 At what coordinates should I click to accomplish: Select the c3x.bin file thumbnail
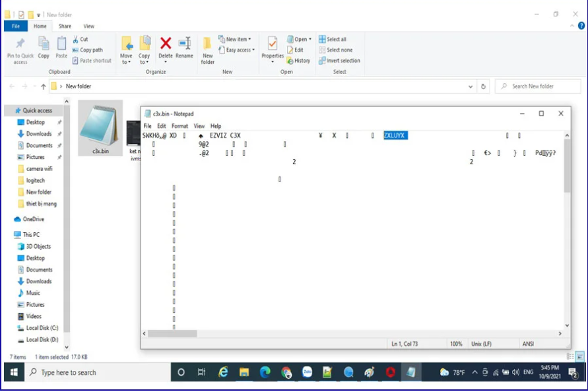click(100, 130)
